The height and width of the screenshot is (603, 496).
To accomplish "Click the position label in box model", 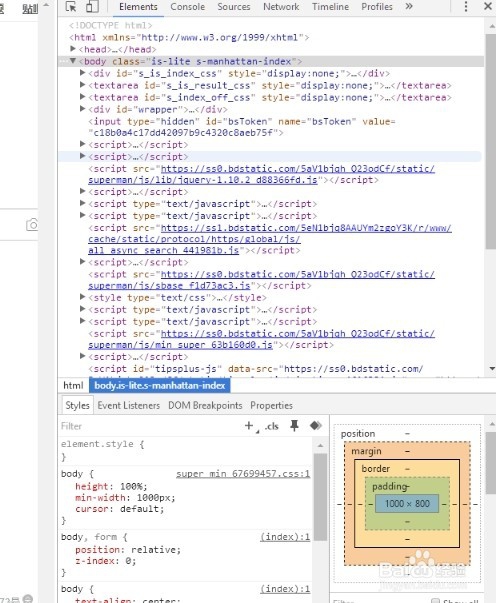I will (x=358, y=433).
